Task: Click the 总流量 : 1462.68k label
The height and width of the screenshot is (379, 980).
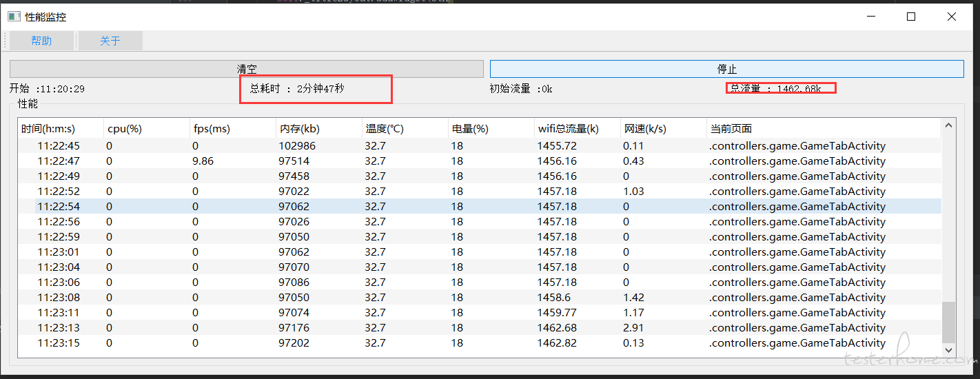Action: pos(775,88)
